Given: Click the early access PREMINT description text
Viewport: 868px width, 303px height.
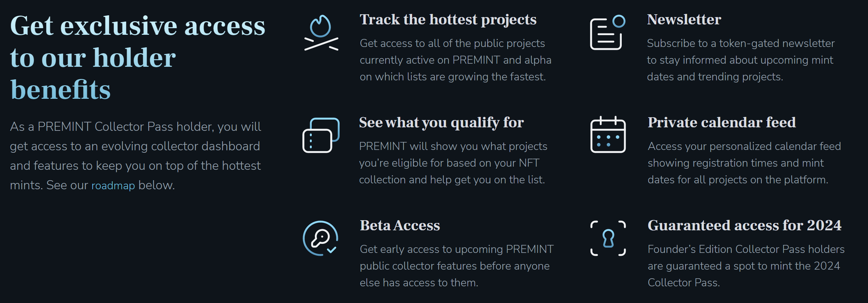Looking at the screenshot, I should point(457,266).
